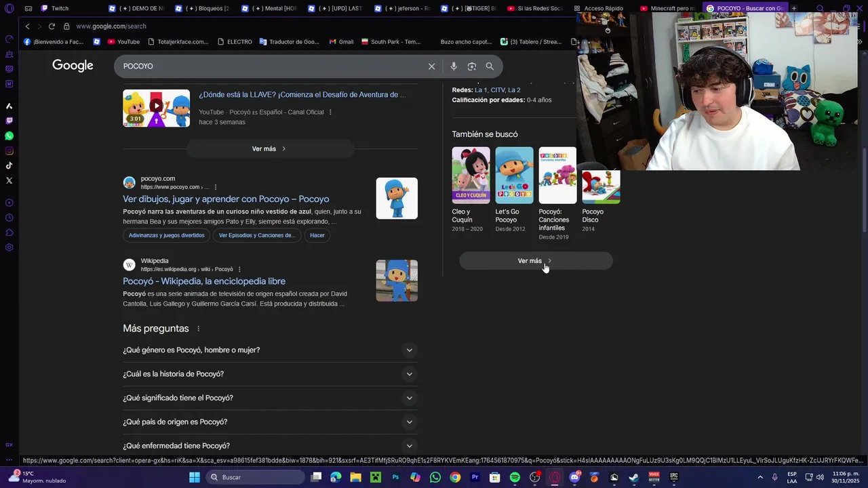Open options dots for YouTube video result

(330, 113)
